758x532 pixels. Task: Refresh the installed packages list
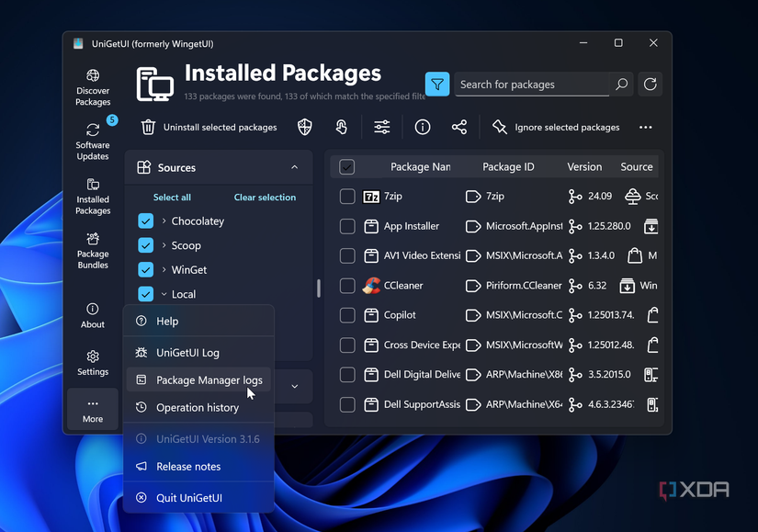tap(650, 84)
